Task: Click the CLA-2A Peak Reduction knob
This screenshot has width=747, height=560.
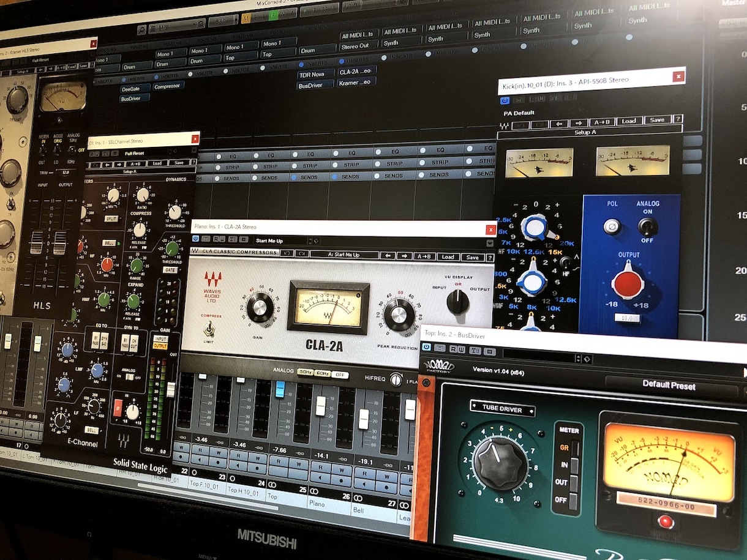Action: pyautogui.click(x=399, y=315)
